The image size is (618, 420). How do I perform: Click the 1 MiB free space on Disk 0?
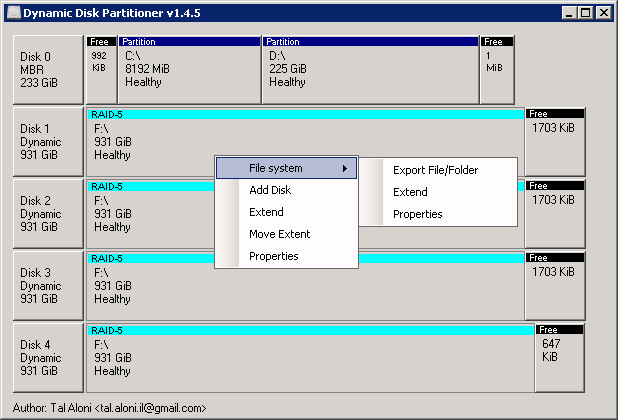(x=497, y=70)
